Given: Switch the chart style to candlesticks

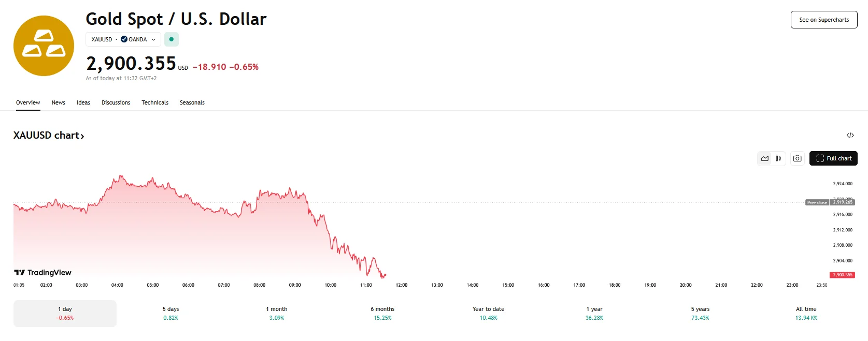Looking at the screenshot, I should pyautogui.click(x=777, y=158).
